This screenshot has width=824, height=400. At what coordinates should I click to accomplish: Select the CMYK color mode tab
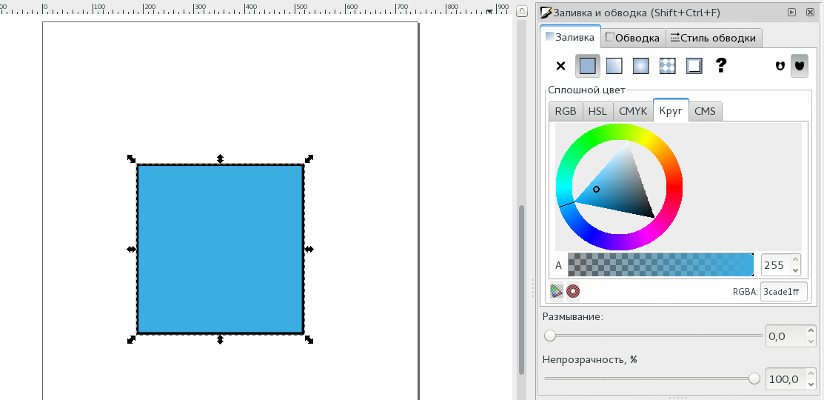pos(633,111)
